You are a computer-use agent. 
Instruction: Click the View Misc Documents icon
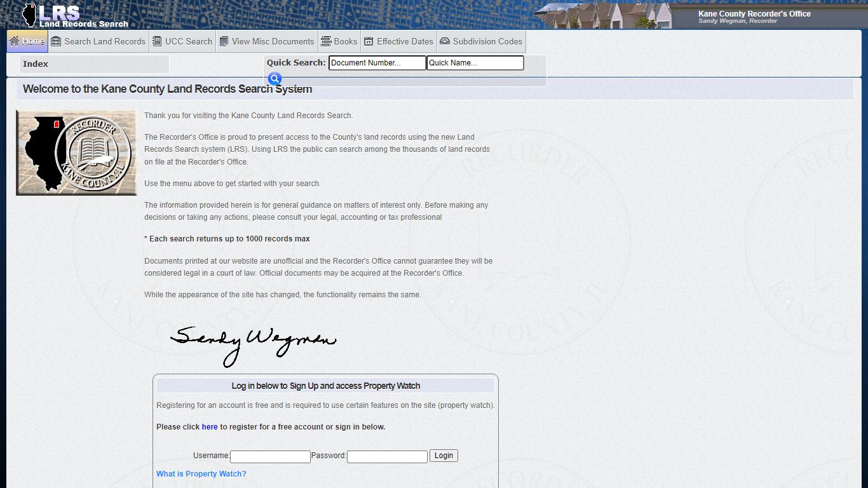pos(224,41)
